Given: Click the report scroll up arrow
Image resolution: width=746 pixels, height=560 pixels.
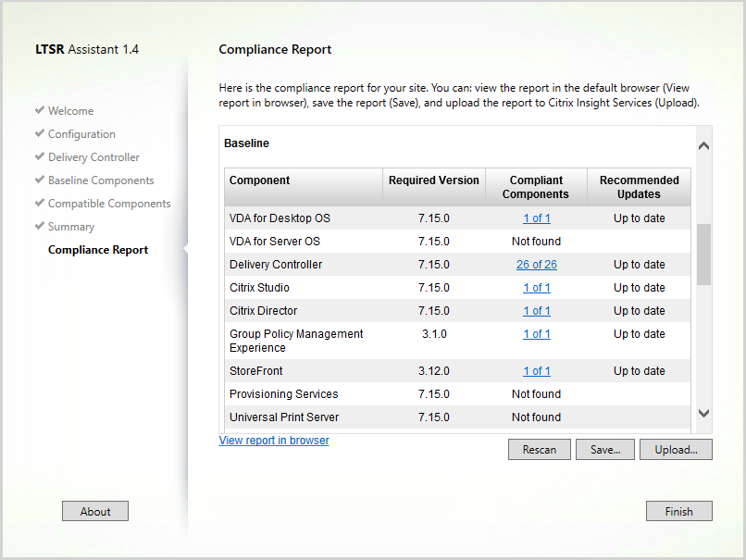Looking at the screenshot, I should (703, 146).
